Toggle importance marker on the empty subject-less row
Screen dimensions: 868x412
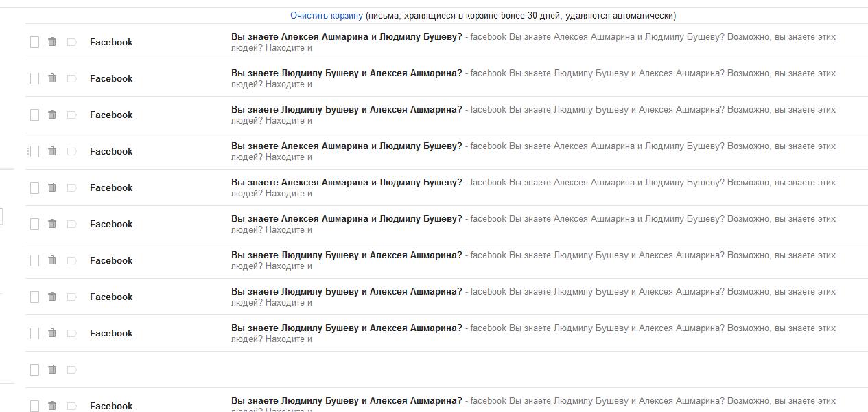[x=71, y=369]
